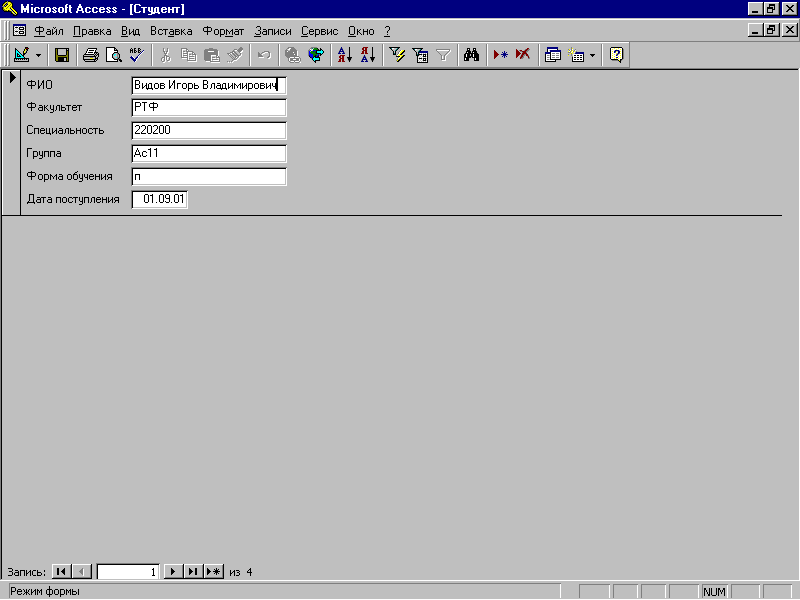Toggle the Apply Filter funnel icon
800x600 pixels.
coord(443,55)
